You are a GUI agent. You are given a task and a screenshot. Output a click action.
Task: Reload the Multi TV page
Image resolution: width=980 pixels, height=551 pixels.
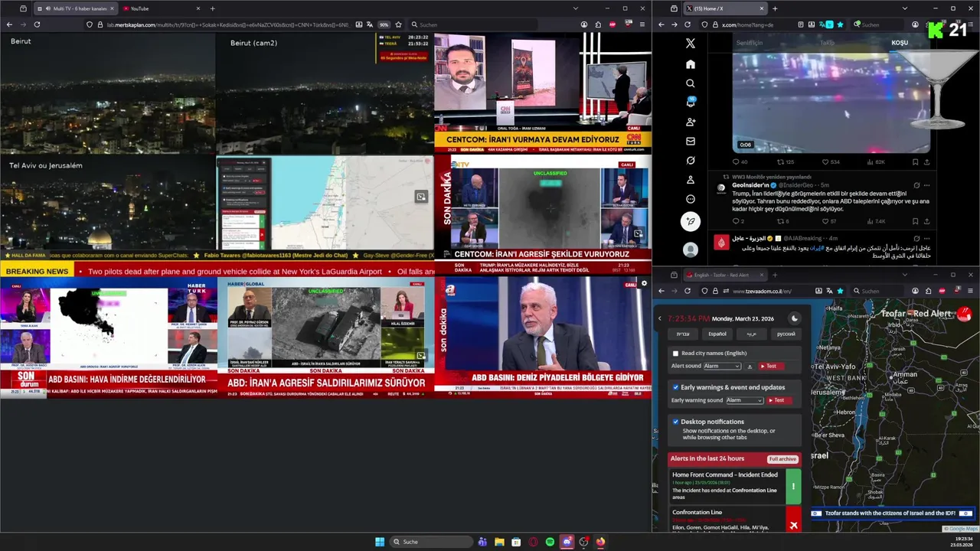click(37, 24)
